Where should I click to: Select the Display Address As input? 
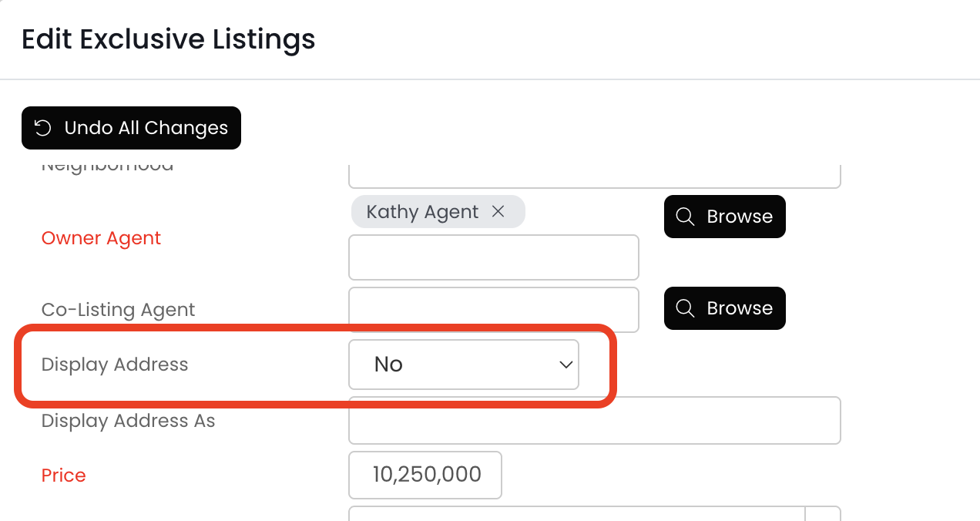[x=593, y=421]
